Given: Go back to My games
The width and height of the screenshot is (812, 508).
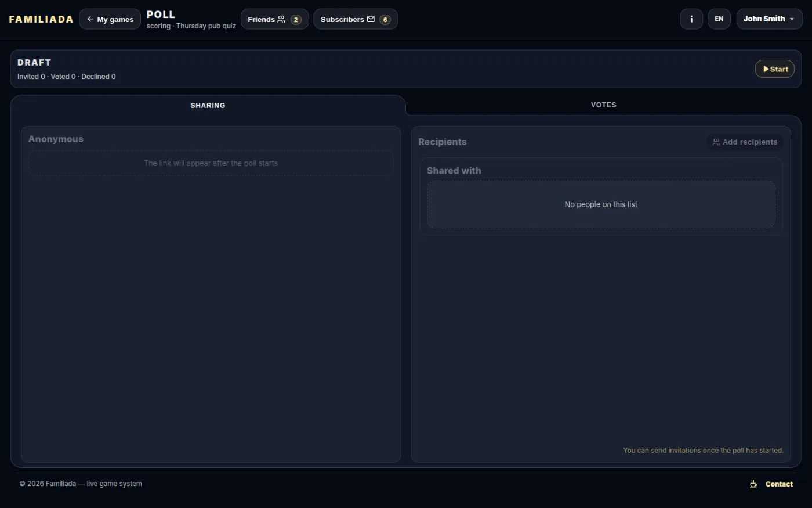Looking at the screenshot, I should (x=110, y=19).
